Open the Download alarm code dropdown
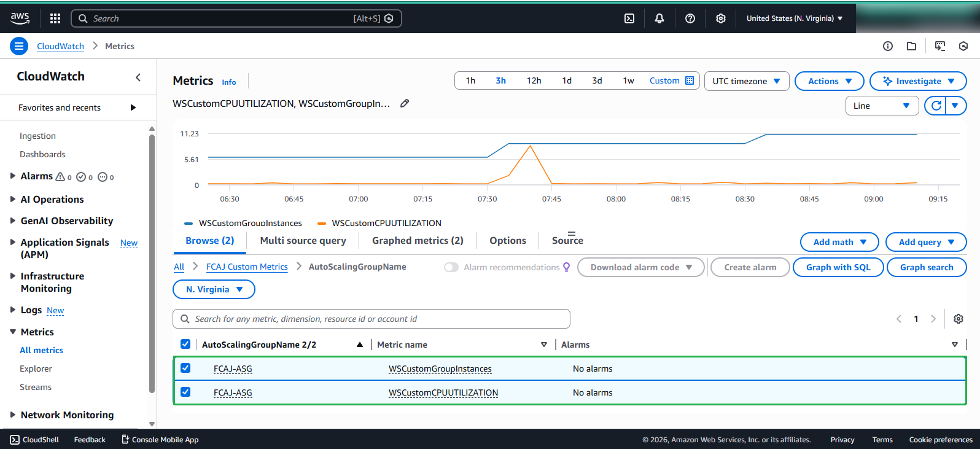 point(641,267)
